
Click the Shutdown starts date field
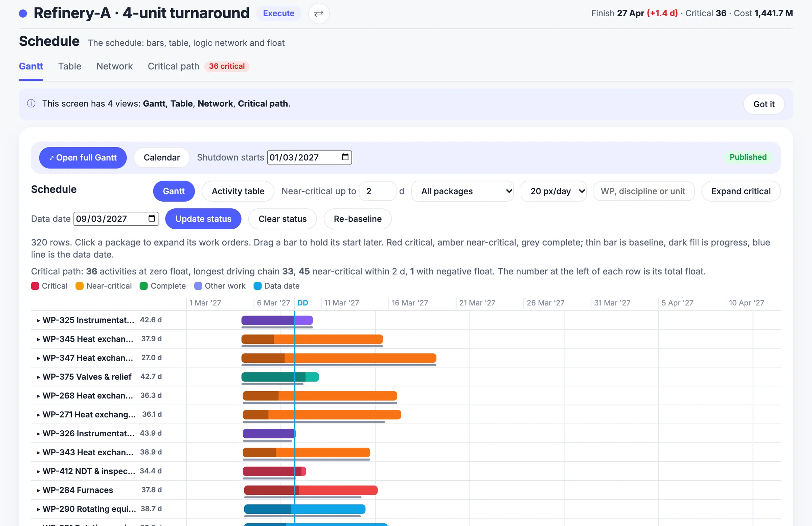309,157
